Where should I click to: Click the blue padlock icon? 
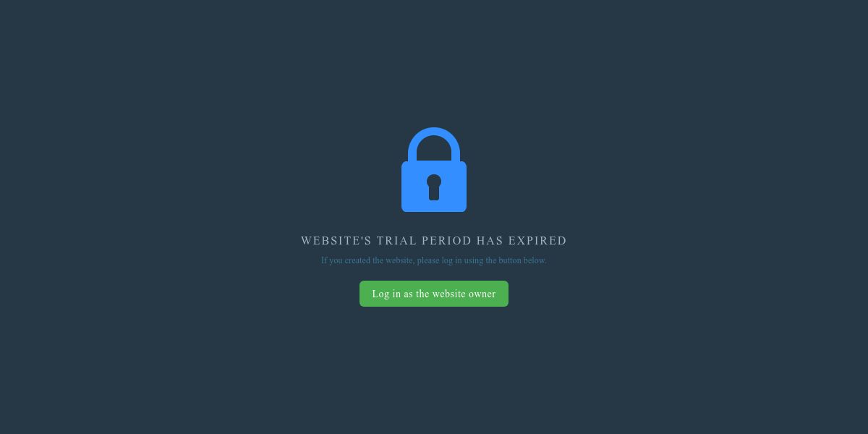coord(434,169)
